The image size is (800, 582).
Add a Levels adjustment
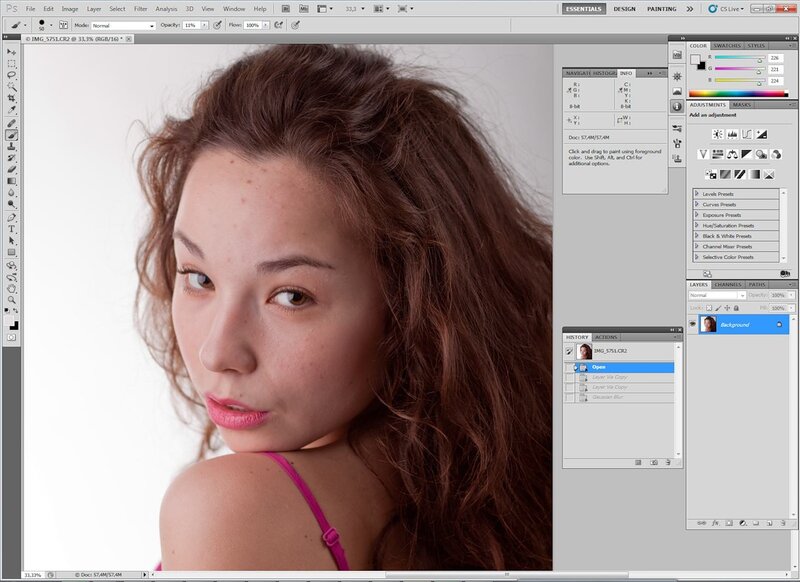[732, 135]
